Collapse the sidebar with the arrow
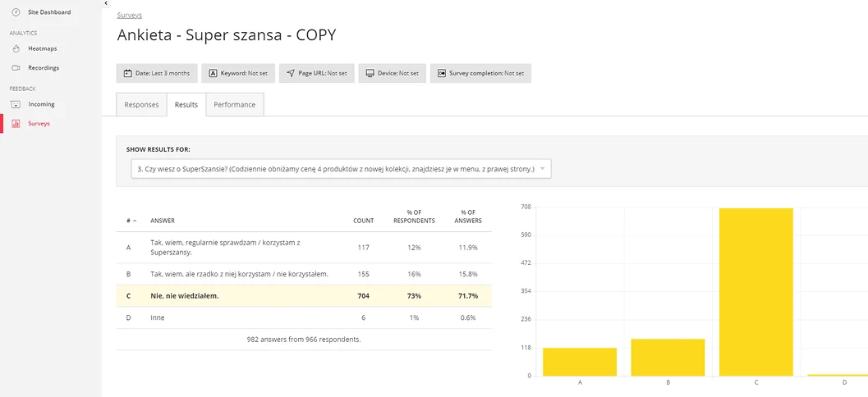Image resolution: width=868 pixels, height=397 pixels. (106, 3)
